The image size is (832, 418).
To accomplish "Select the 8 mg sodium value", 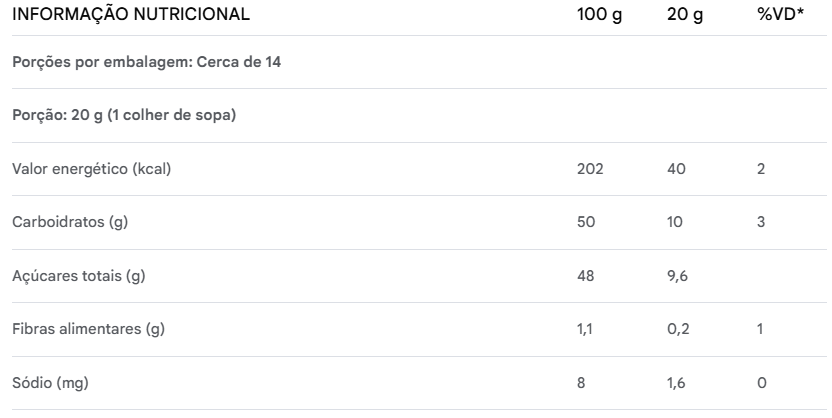I will (x=582, y=383).
